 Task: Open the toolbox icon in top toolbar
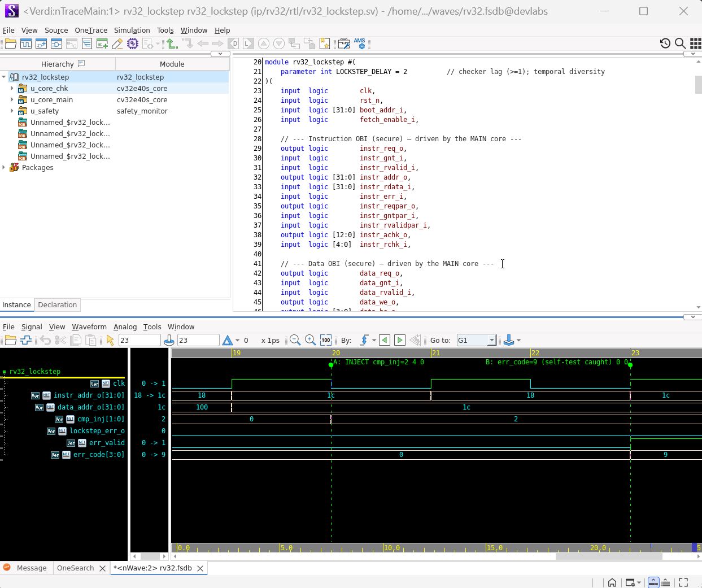[344, 43]
